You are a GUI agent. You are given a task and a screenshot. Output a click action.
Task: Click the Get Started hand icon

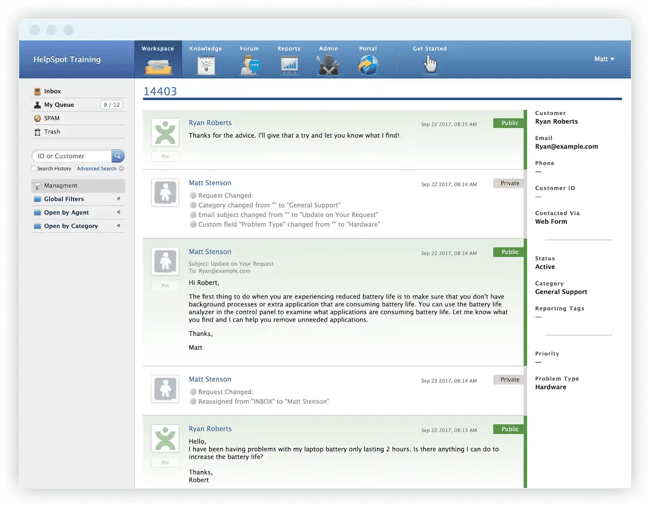click(x=430, y=64)
